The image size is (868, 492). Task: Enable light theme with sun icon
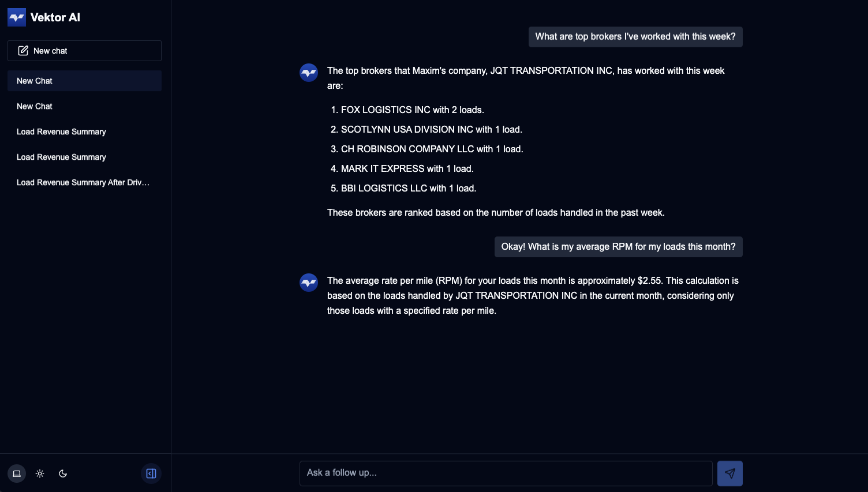40,474
